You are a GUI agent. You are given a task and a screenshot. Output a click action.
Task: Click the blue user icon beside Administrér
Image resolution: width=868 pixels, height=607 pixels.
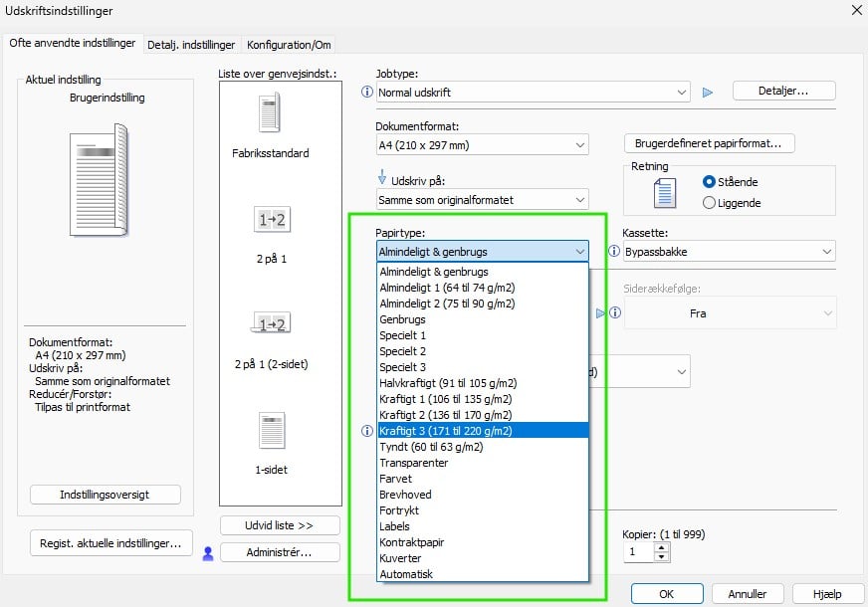(208, 553)
